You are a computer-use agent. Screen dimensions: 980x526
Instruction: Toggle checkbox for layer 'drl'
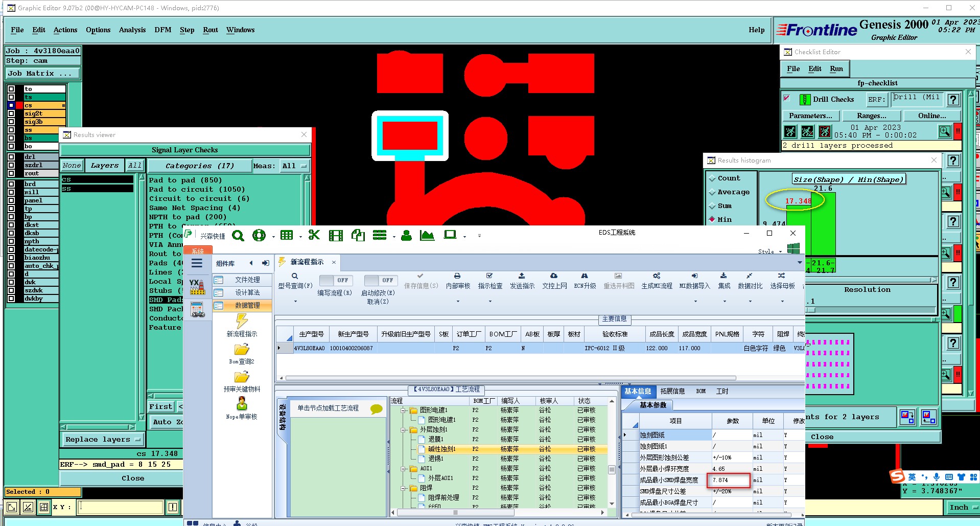11,157
